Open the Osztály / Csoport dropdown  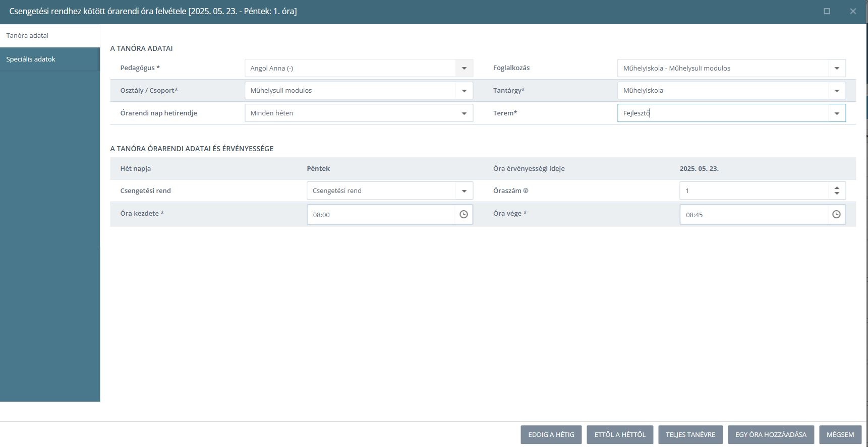pos(464,91)
